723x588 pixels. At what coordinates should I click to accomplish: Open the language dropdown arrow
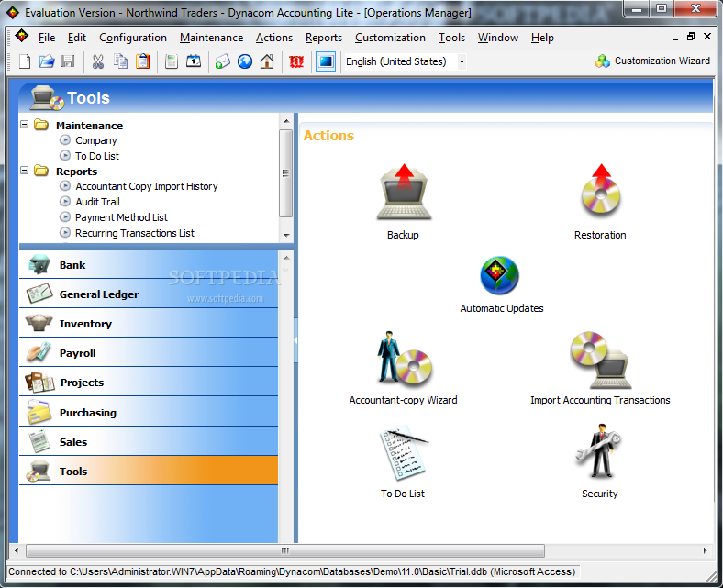[462, 61]
